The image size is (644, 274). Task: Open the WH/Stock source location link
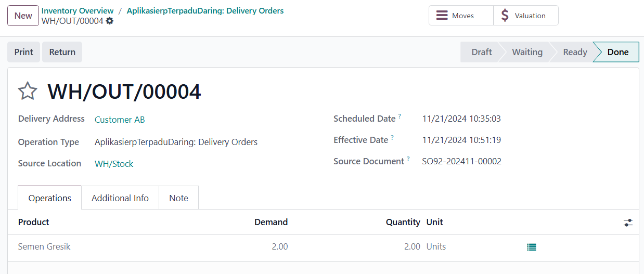coord(114,164)
